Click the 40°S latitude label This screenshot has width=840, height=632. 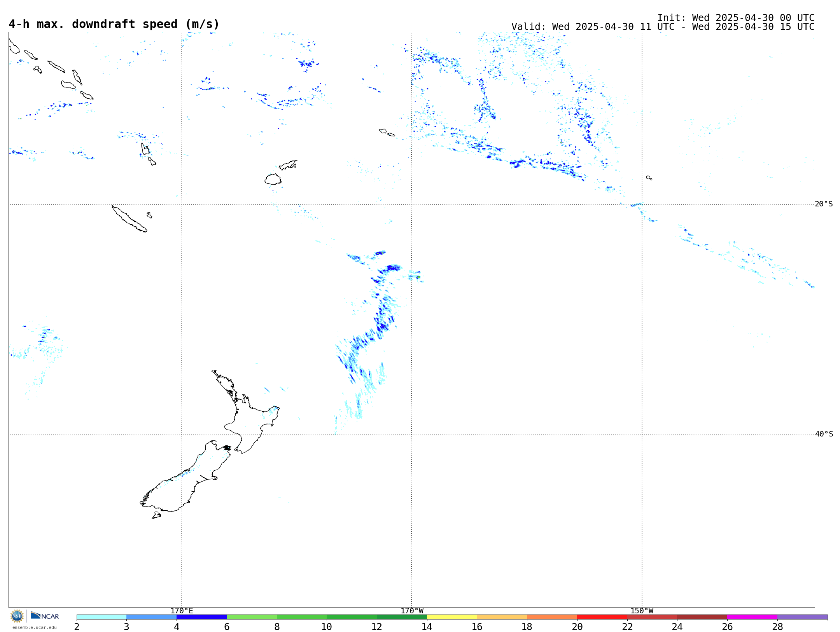(824, 434)
